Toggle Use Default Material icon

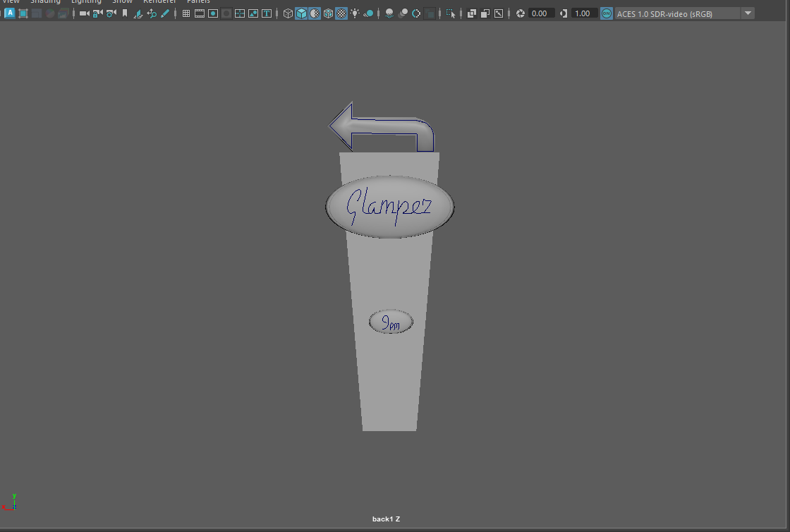[x=315, y=13]
